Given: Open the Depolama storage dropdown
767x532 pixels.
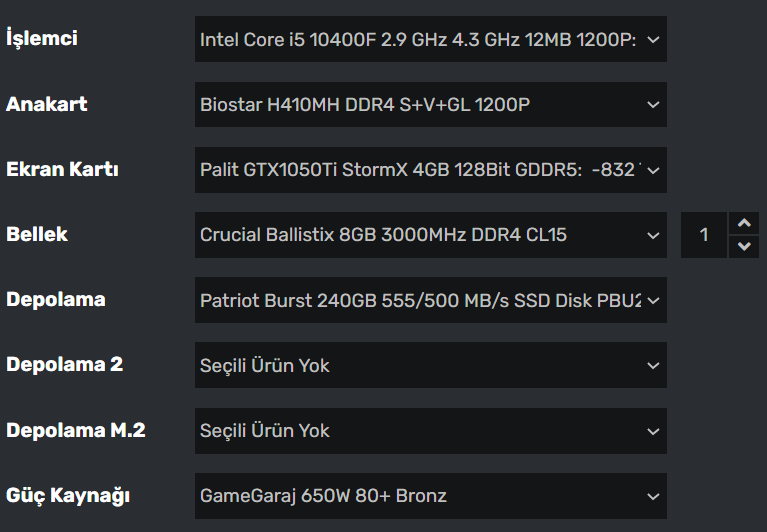Looking at the screenshot, I should (420, 300).
